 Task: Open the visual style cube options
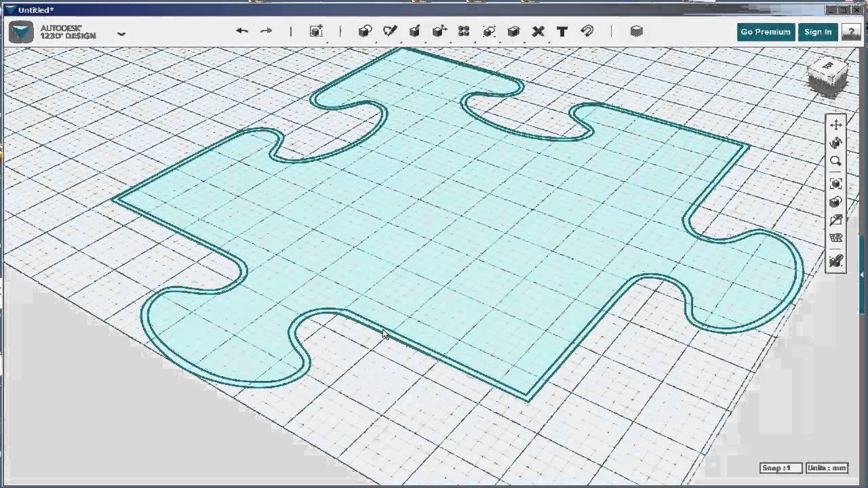[x=835, y=202]
